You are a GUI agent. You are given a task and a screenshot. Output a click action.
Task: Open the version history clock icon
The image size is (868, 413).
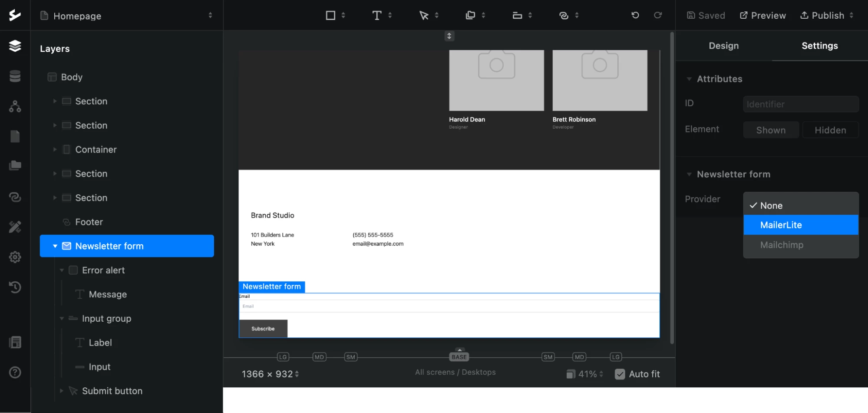point(15,287)
